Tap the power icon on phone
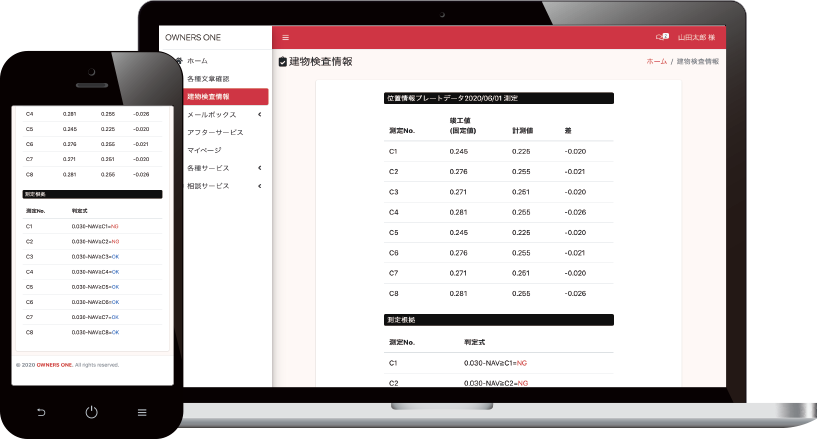 91,412
